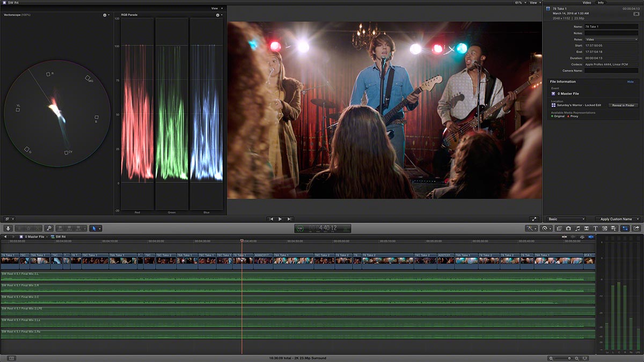644x362 pixels.
Task: Play the viewer video
Action: pos(280,219)
